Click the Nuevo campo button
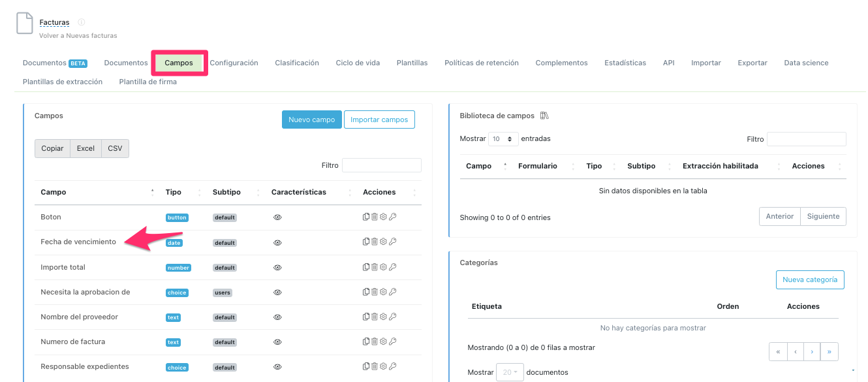This screenshot has height=382, width=868. 311,119
